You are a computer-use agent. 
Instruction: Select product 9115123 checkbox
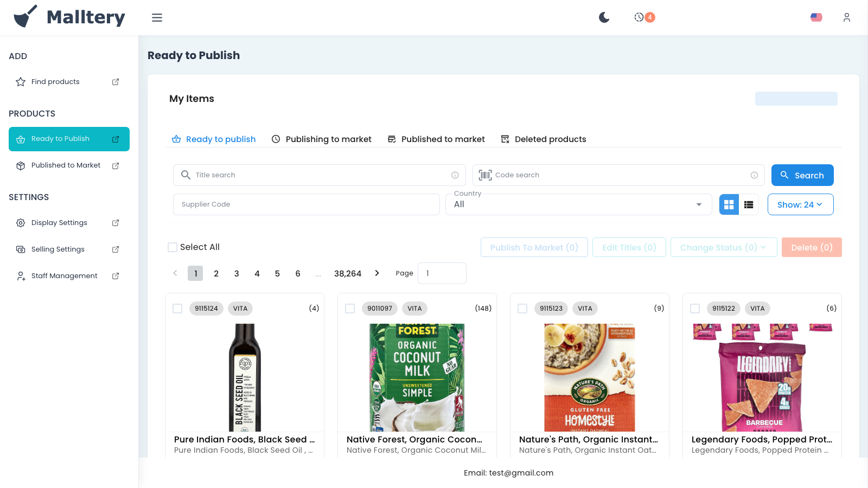[x=522, y=309]
